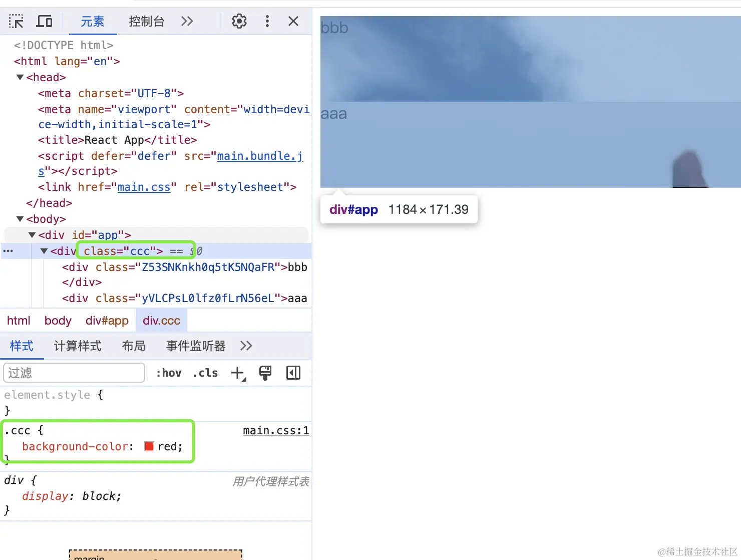This screenshot has height=560, width=741.
Task: Click the aaa text in page preview
Action: [x=334, y=114]
